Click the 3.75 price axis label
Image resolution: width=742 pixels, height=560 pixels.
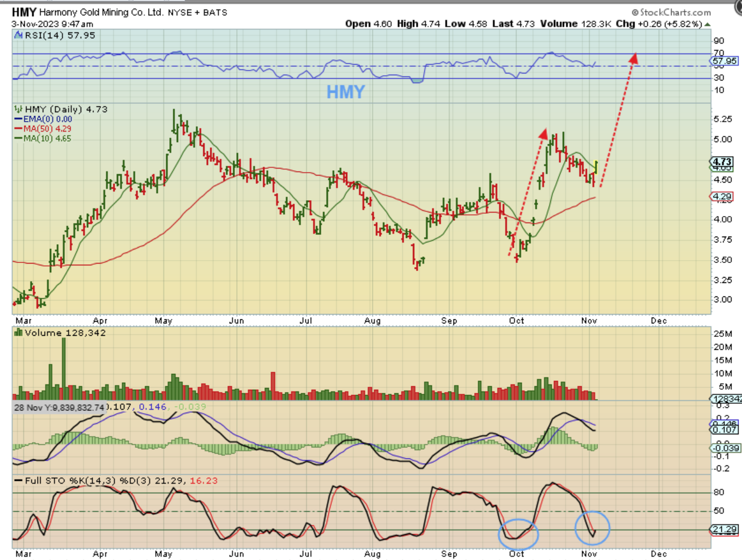pyautogui.click(x=723, y=239)
